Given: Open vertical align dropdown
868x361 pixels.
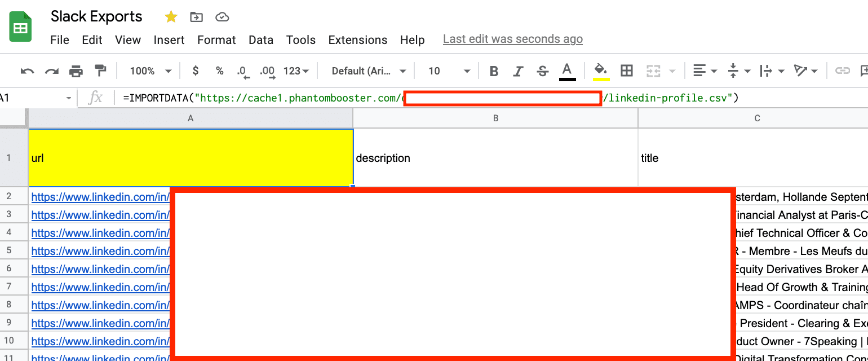Looking at the screenshot, I should point(739,71).
